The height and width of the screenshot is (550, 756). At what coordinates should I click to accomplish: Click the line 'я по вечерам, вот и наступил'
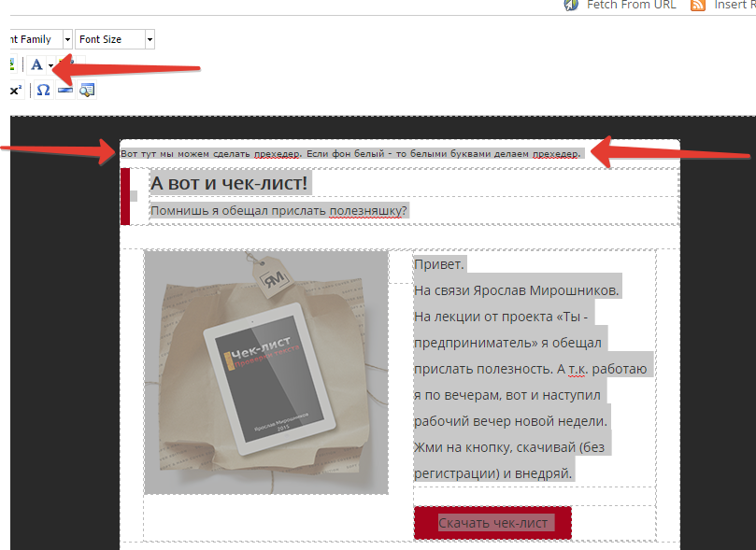507,395
